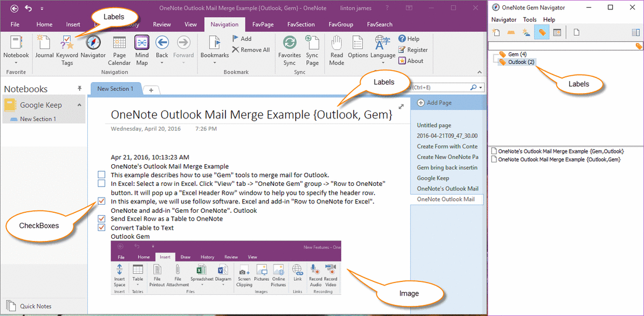
Task: Add a bookmark with the Add flag
Action: coord(241,39)
